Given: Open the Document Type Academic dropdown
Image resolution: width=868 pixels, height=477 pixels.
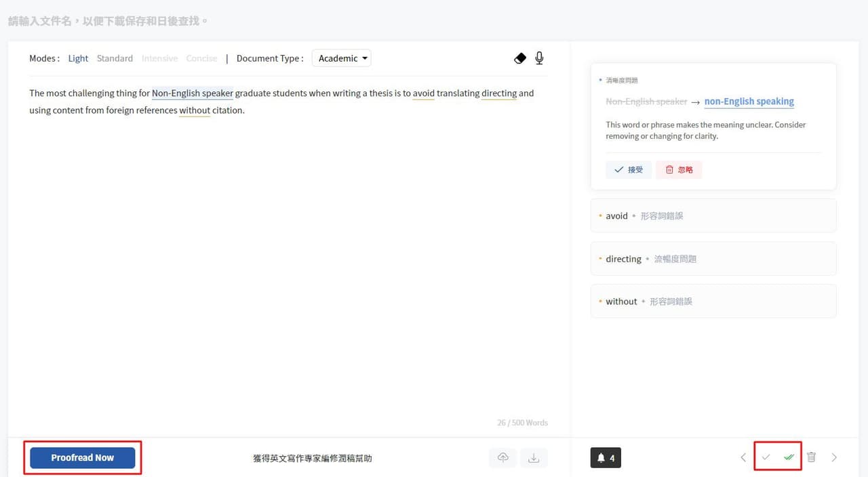Looking at the screenshot, I should click(342, 58).
